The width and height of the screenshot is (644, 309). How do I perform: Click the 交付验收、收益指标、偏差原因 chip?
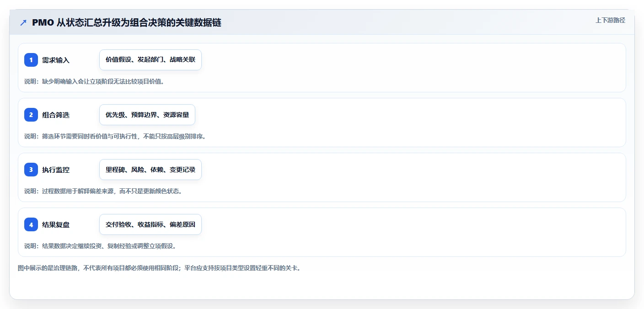tap(150, 224)
